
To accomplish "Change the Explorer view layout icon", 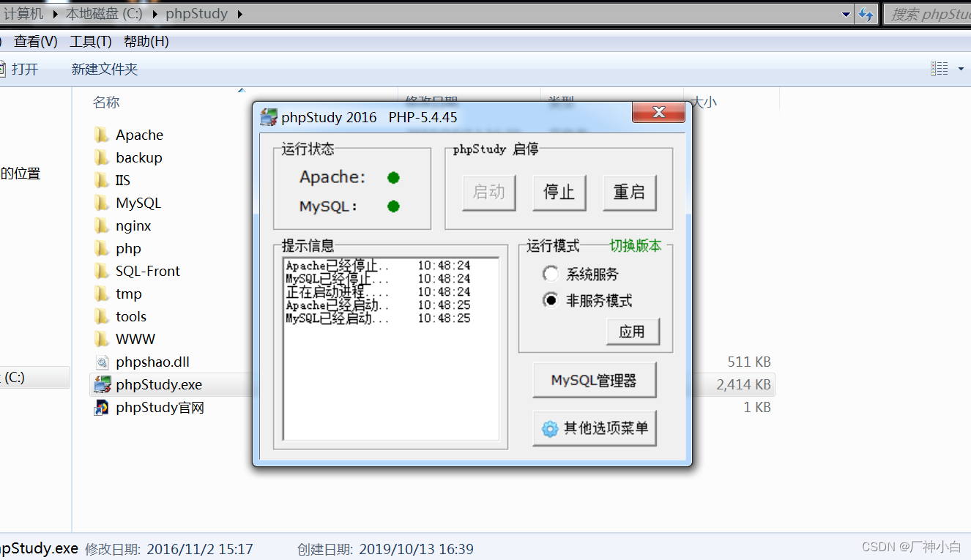I will click(x=940, y=69).
